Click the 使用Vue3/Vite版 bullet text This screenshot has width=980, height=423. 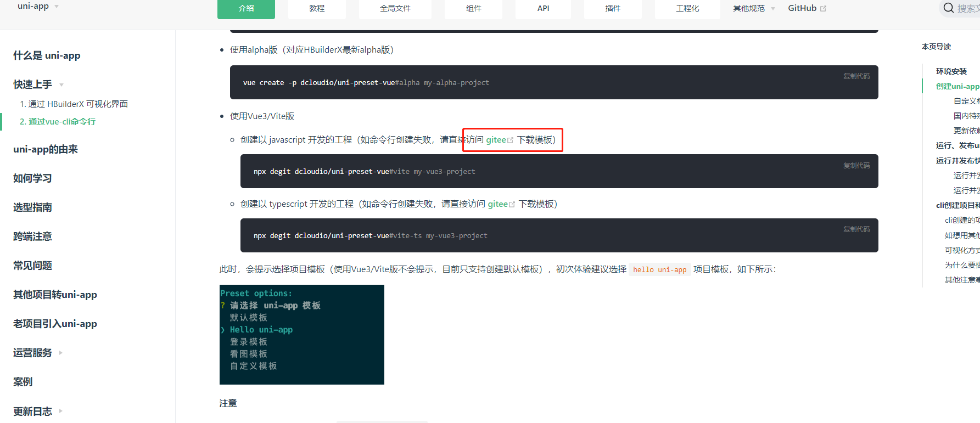coord(262,116)
